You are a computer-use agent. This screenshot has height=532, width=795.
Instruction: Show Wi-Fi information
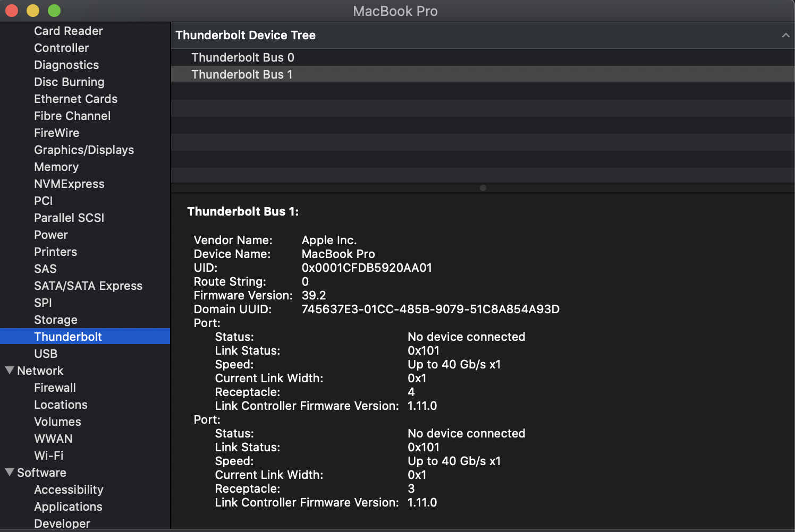point(49,456)
